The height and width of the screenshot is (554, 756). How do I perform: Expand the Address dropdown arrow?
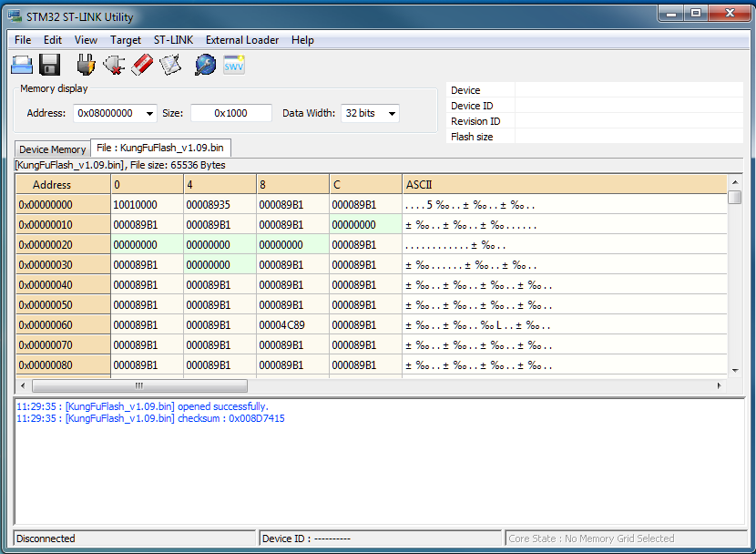(149, 113)
